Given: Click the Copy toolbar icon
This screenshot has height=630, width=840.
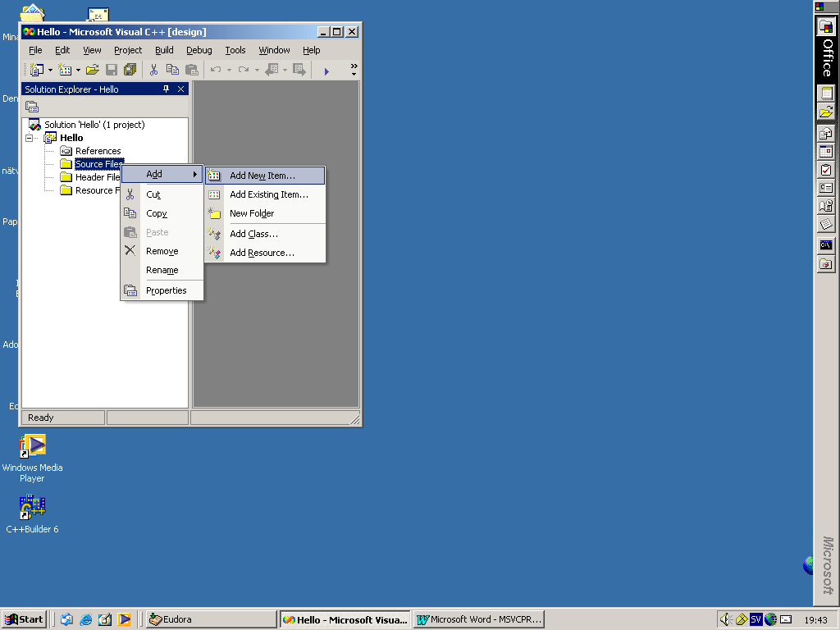Looking at the screenshot, I should [x=172, y=70].
